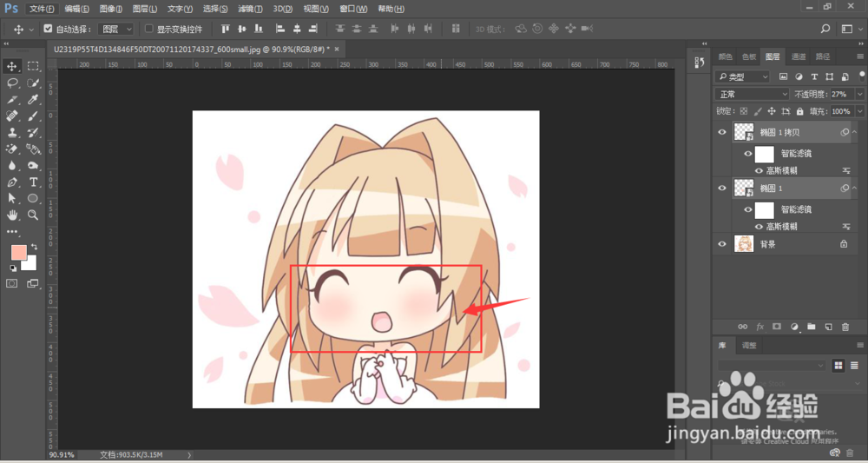Select the Rectangular Marquee tool
This screenshot has height=463, width=868.
[33, 67]
